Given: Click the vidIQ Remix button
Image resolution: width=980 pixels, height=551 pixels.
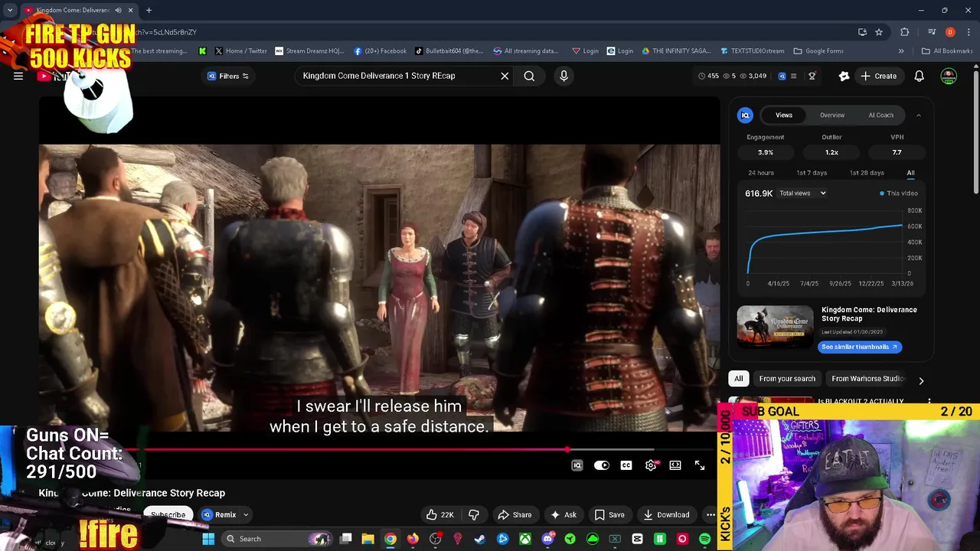Looking at the screenshot, I should [220, 515].
